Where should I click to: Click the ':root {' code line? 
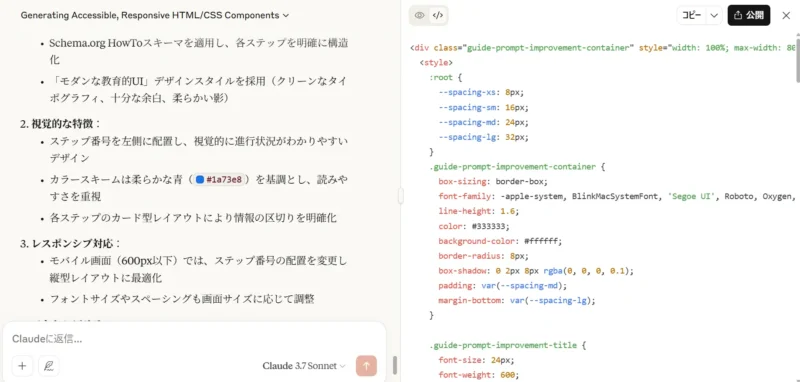[445, 78]
